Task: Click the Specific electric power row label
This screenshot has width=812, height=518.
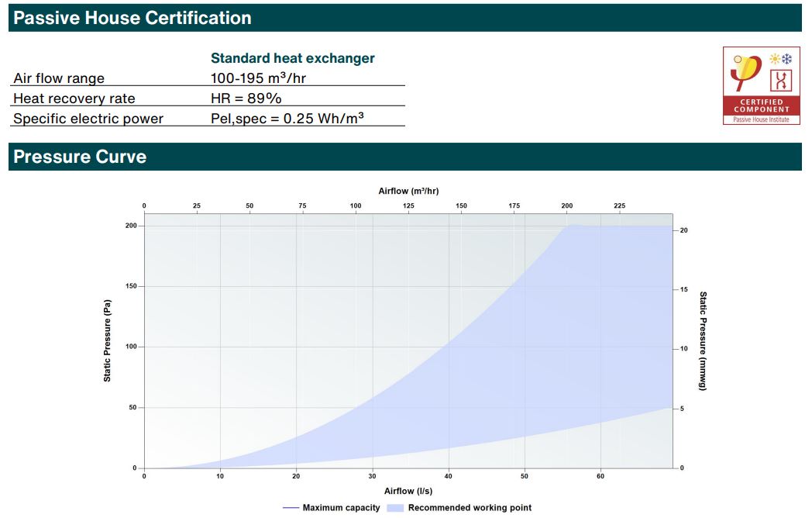Action: 88,119
